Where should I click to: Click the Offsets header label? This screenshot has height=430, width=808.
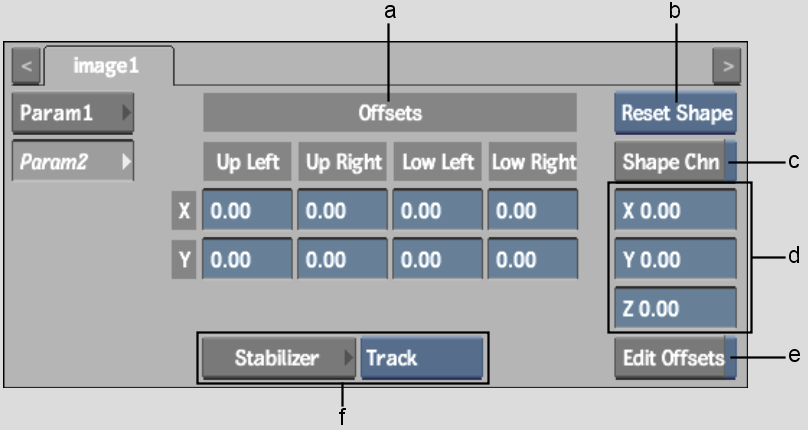point(390,112)
